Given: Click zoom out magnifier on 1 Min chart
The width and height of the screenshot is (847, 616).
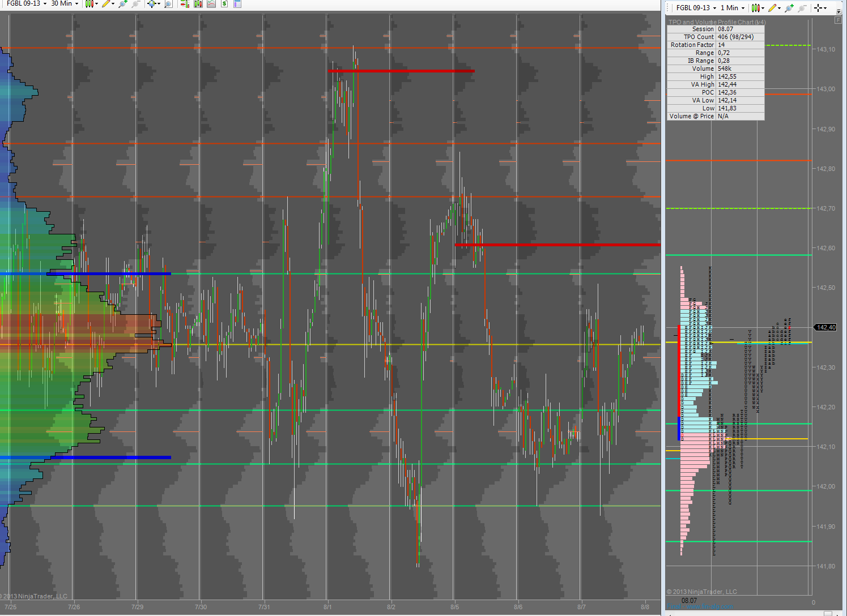Looking at the screenshot, I should coord(802,8).
